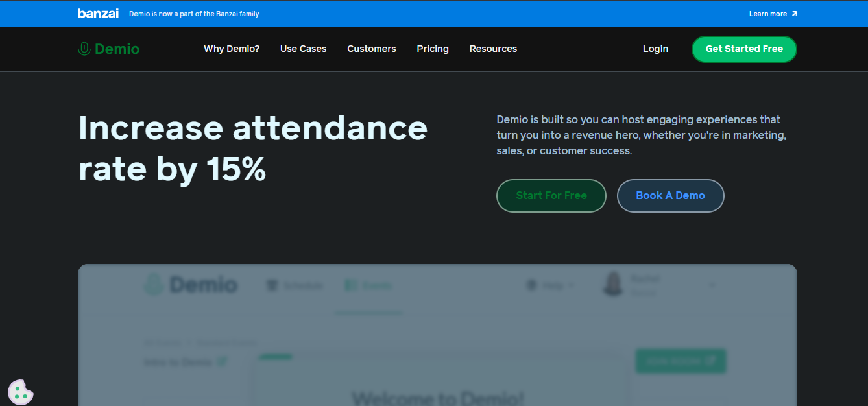Open the Learn more link
868x406 pixels.
pos(773,14)
